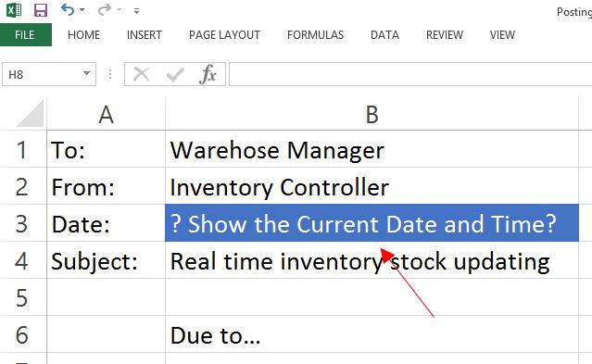Screen dimensions: 592x364
Task: Redo the last undone action
Action: 104,9
